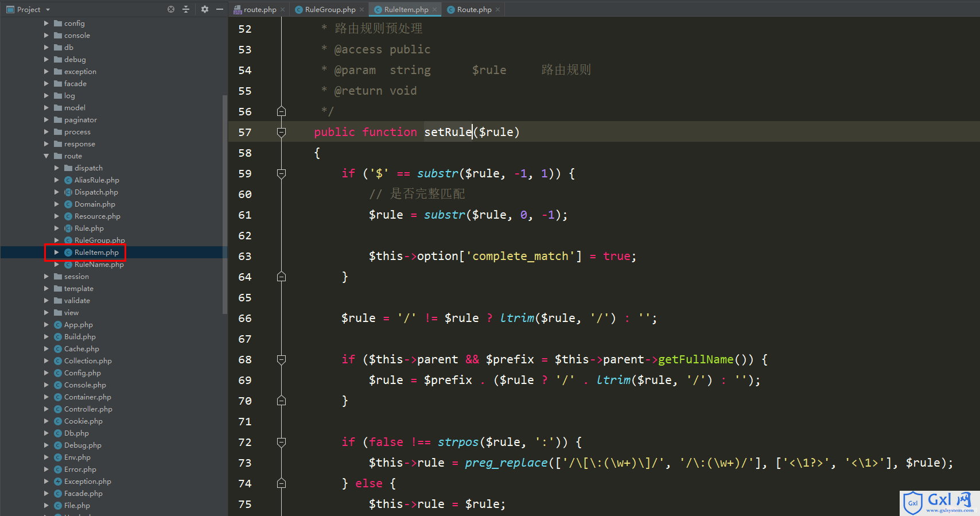Expand the facade folder
Image resolution: width=980 pixels, height=516 pixels.
(46, 84)
